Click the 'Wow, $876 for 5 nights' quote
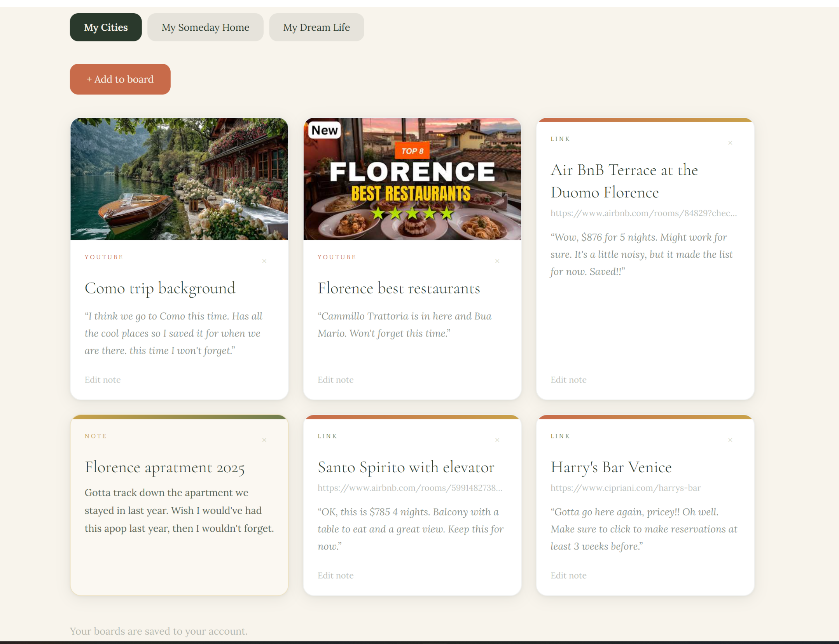The width and height of the screenshot is (839, 644). [641, 254]
